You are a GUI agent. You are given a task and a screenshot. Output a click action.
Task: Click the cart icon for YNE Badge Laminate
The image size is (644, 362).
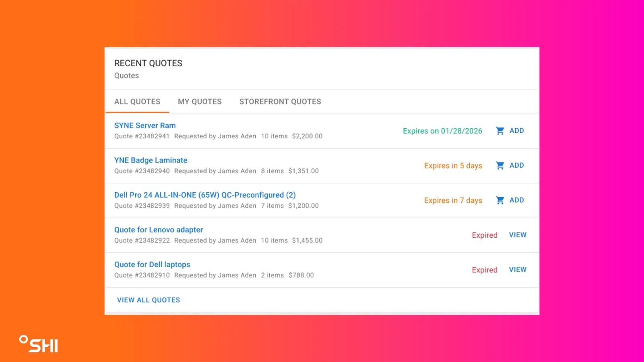pyautogui.click(x=500, y=165)
